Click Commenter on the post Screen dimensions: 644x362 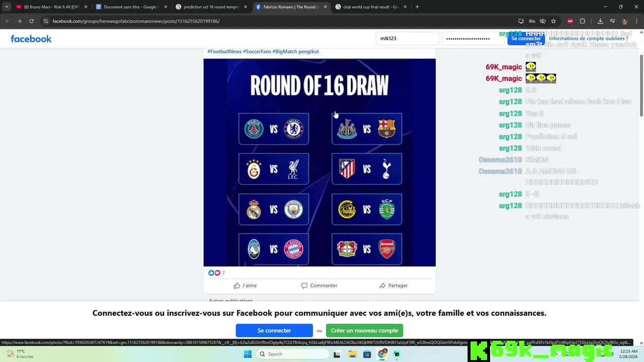(319, 286)
